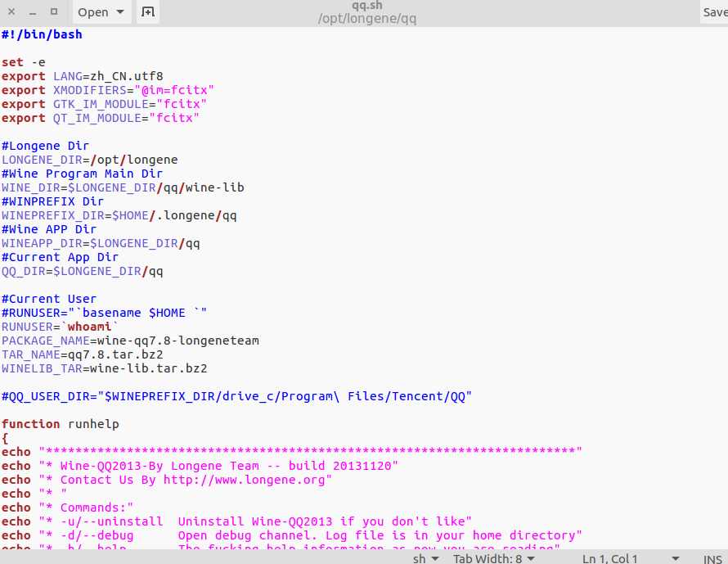The width and height of the screenshot is (728, 564).
Task: Click the new document tab icon
Action: (x=147, y=12)
